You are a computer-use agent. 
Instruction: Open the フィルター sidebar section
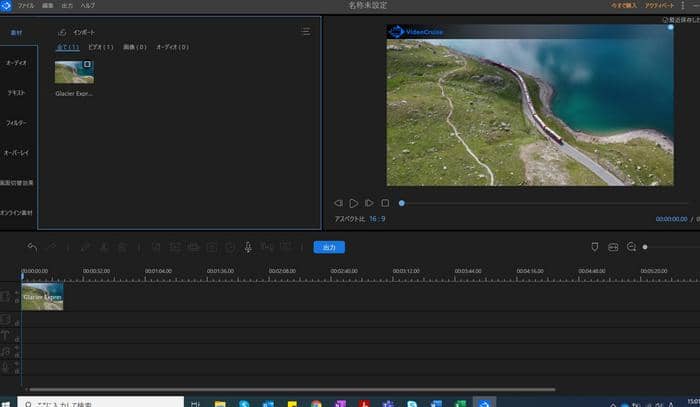pyautogui.click(x=17, y=123)
